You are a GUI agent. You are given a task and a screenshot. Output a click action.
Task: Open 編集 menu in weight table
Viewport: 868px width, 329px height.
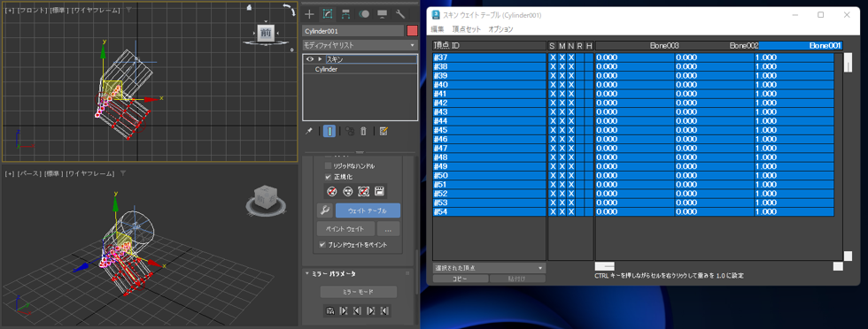click(438, 29)
